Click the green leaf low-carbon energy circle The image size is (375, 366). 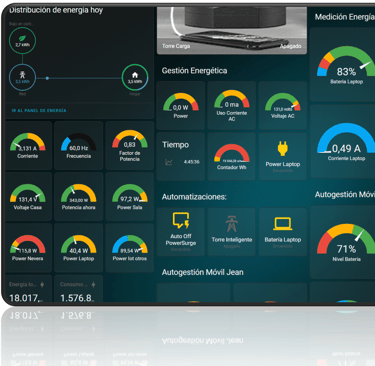[22, 41]
